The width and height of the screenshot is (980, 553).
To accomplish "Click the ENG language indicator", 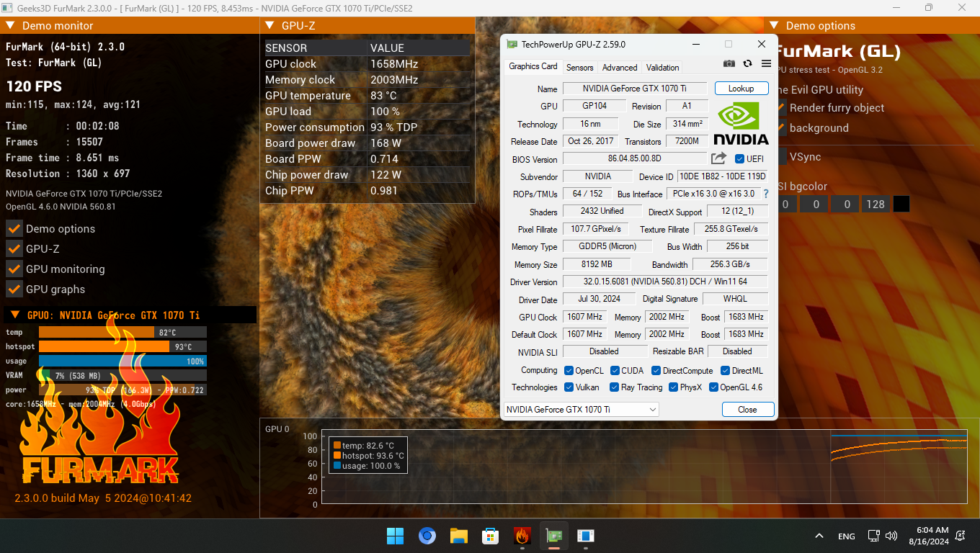I will tap(847, 536).
